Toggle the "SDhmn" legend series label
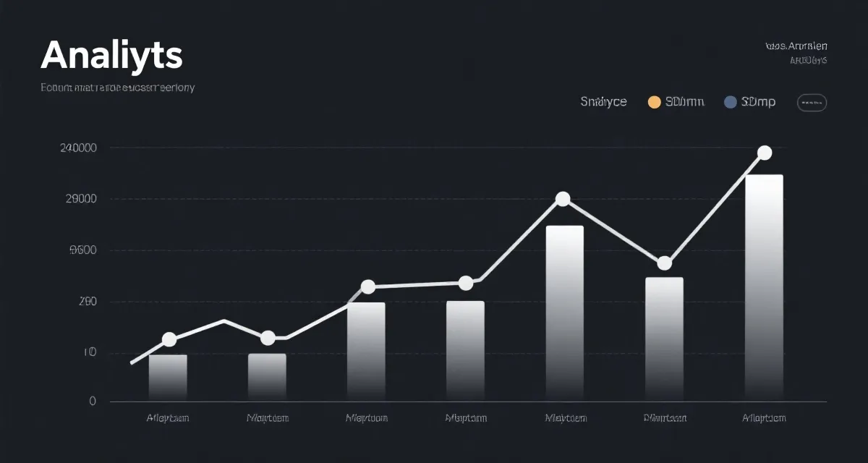The image size is (868, 463). [x=684, y=102]
